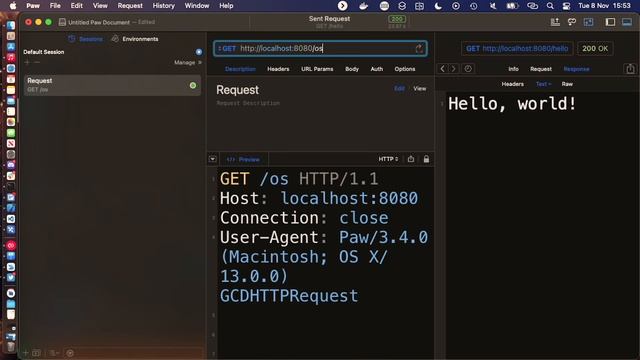
Task: Select the Default Session radio indicator
Action: pos(199,52)
